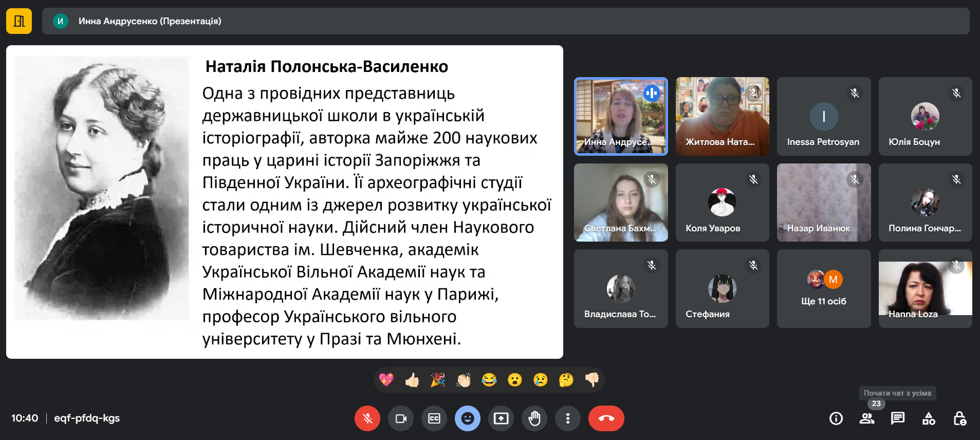This screenshot has height=440, width=980.
Task: Send the thinking face reaction
Action: tap(566, 380)
